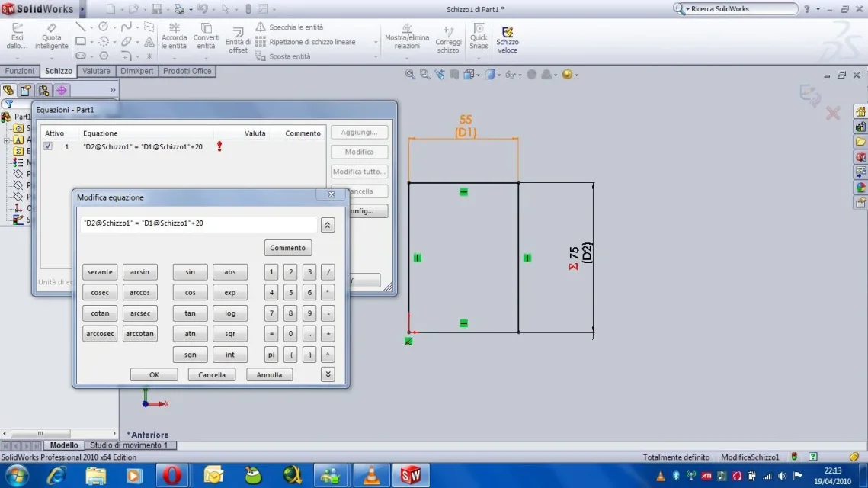Open Mostra/elimina relazioni
The height and width of the screenshot is (488, 868).
[407, 36]
